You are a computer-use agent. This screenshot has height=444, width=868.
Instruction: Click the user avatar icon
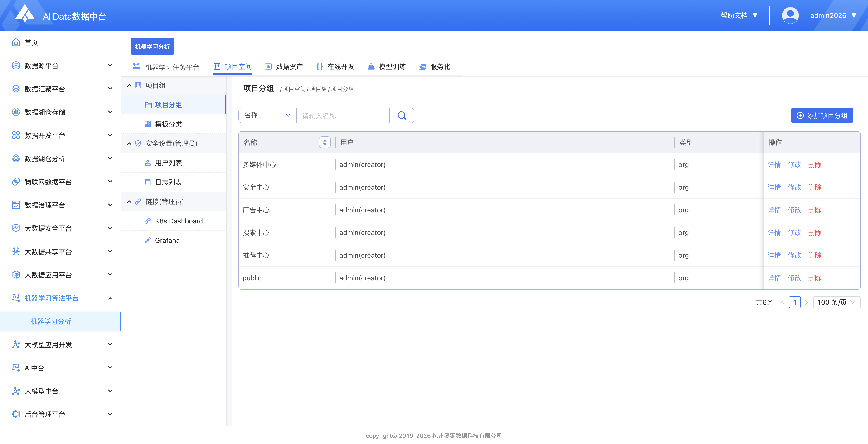(x=790, y=15)
